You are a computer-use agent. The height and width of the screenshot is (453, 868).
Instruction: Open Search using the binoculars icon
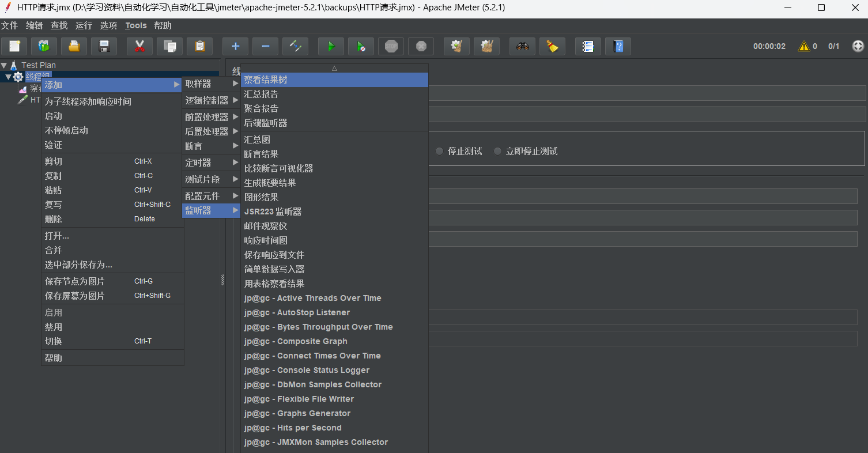(522, 46)
